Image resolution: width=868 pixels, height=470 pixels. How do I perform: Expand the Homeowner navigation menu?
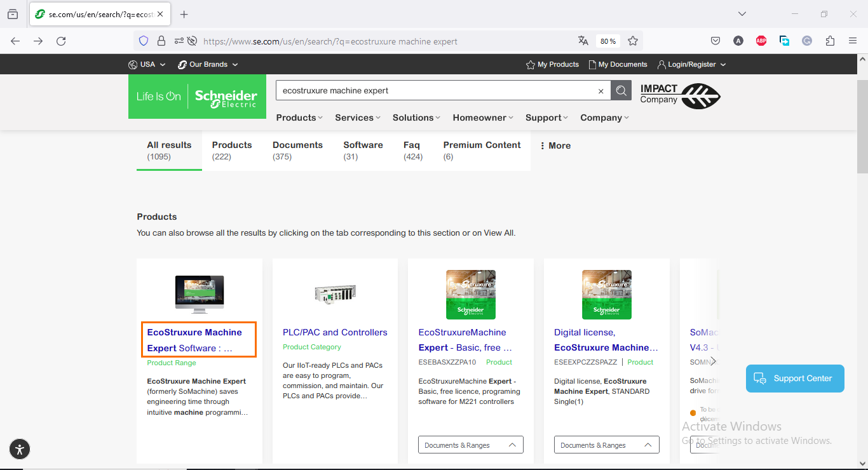pyautogui.click(x=484, y=117)
